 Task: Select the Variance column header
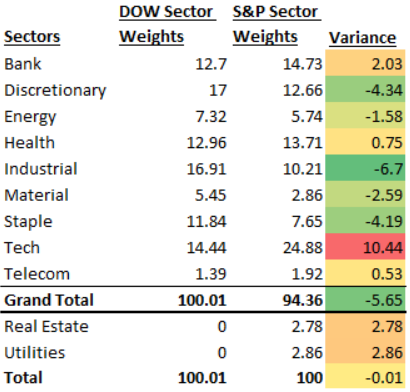point(363,38)
